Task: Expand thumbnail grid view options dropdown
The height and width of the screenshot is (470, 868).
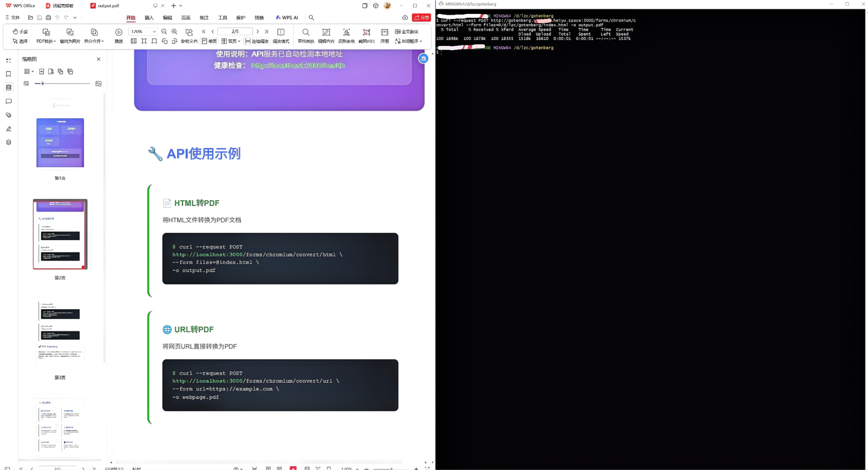Action: pyautogui.click(x=29, y=71)
